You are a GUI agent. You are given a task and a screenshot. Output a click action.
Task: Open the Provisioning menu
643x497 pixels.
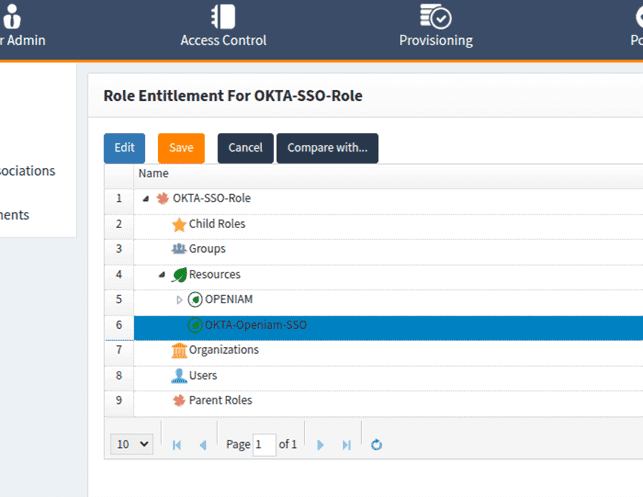point(436,27)
